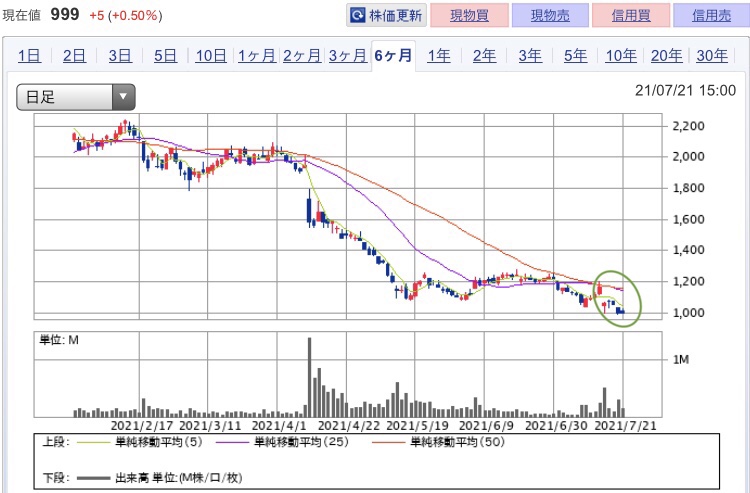Click the 2021/3/11 date label

pos(210,426)
